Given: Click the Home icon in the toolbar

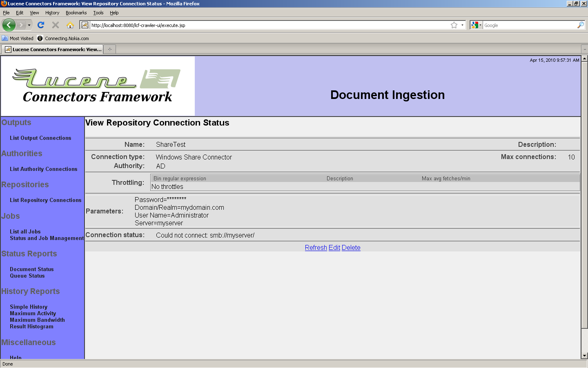Looking at the screenshot, I should point(70,25).
